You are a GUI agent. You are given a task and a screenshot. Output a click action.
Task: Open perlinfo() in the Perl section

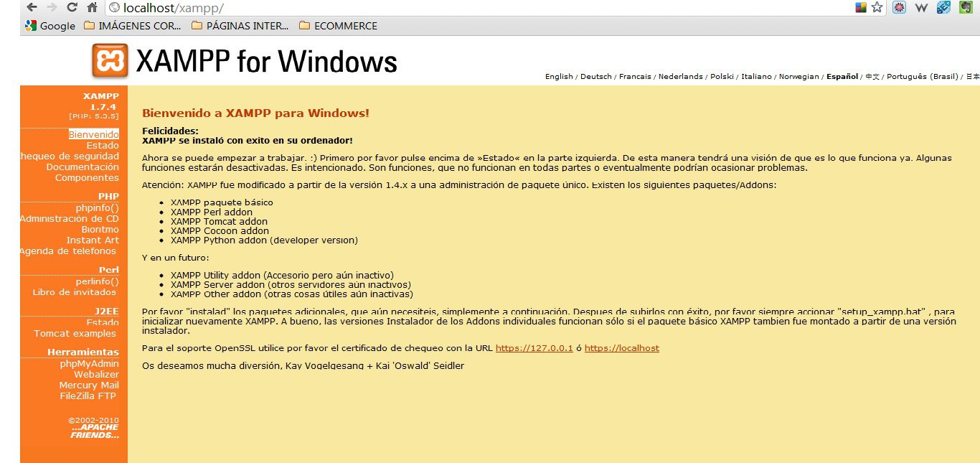click(98, 281)
